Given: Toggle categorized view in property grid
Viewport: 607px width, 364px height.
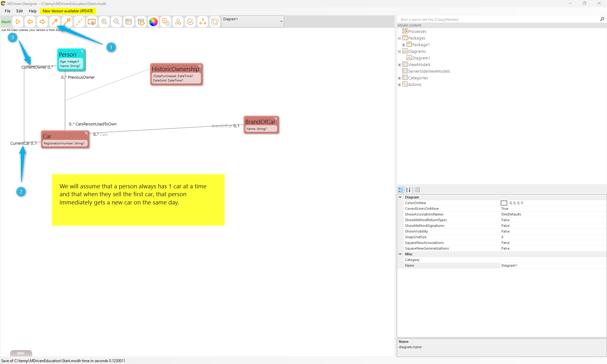Looking at the screenshot, I should [401, 190].
